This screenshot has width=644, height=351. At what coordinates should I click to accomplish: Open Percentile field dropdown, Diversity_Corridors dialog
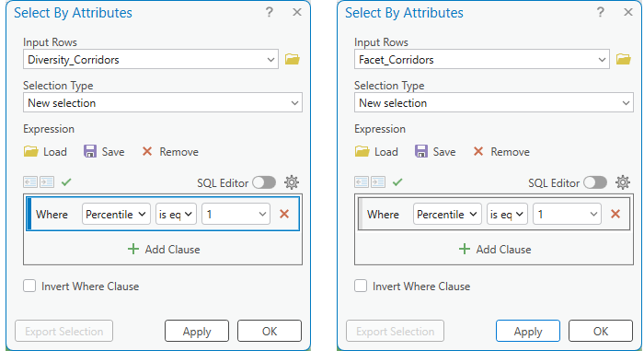point(116,214)
